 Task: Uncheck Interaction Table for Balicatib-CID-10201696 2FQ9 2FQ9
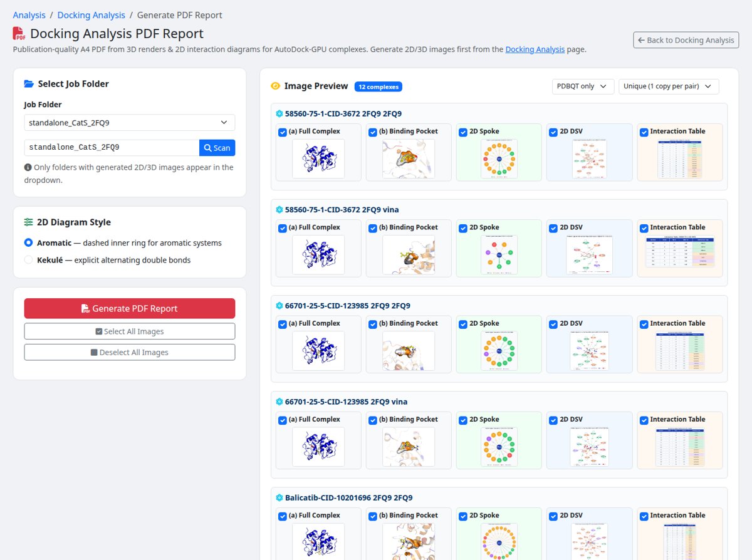pyautogui.click(x=644, y=516)
